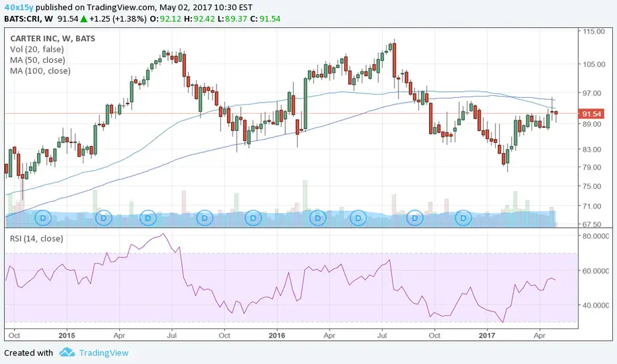This screenshot has height=364, width=617.
Task: Click the O: 92.12 open value
Action: tap(166, 19)
